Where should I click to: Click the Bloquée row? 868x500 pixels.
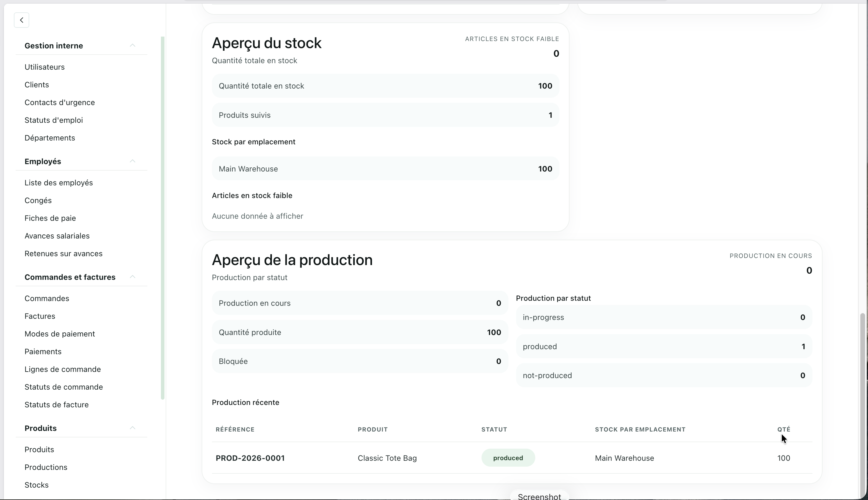pyautogui.click(x=360, y=361)
